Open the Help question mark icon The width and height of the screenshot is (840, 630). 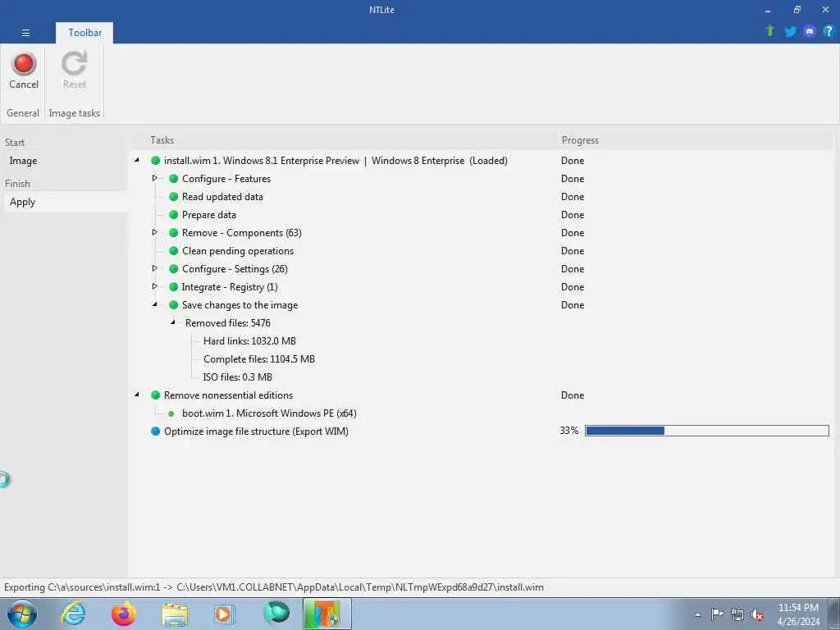[829, 31]
